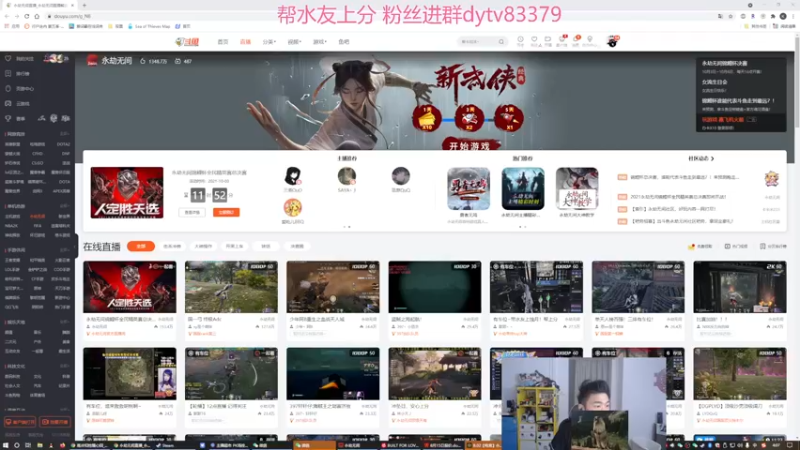The image size is (800, 450).
Task: Open 我的关注 heart icon in sidebar
Action: point(8,59)
